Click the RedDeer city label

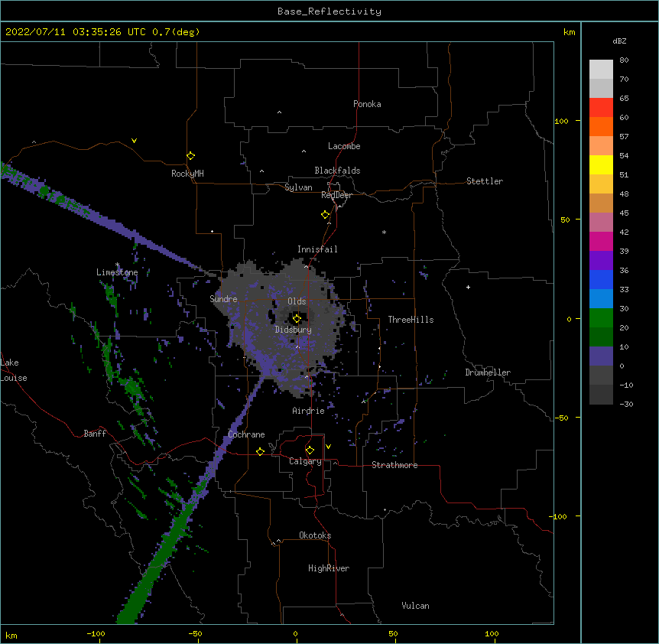tap(336, 195)
